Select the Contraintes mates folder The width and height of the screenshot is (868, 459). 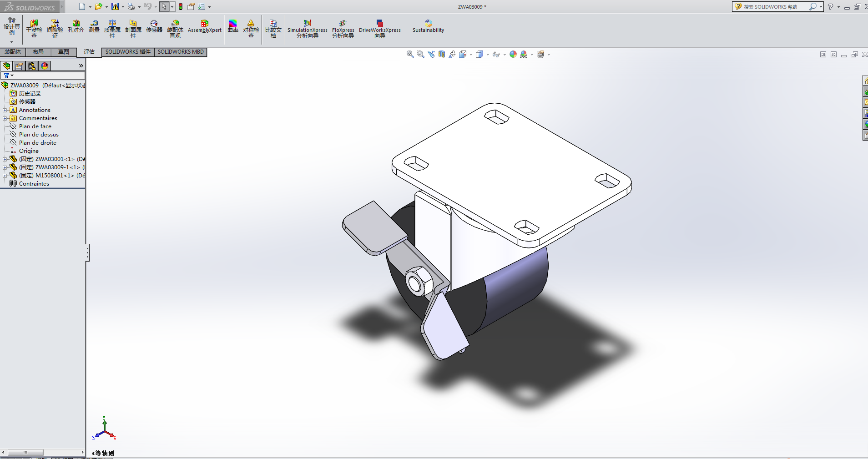tap(34, 184)
